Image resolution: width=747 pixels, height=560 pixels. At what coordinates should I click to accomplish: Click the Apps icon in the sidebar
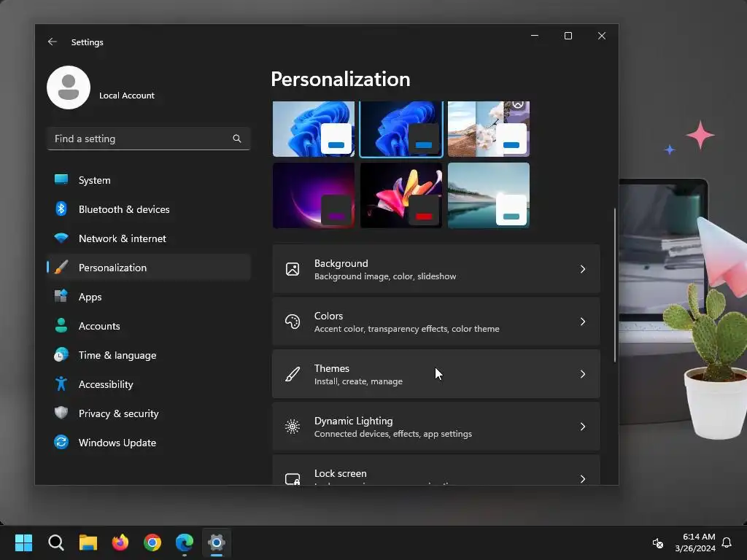point(61,296)
